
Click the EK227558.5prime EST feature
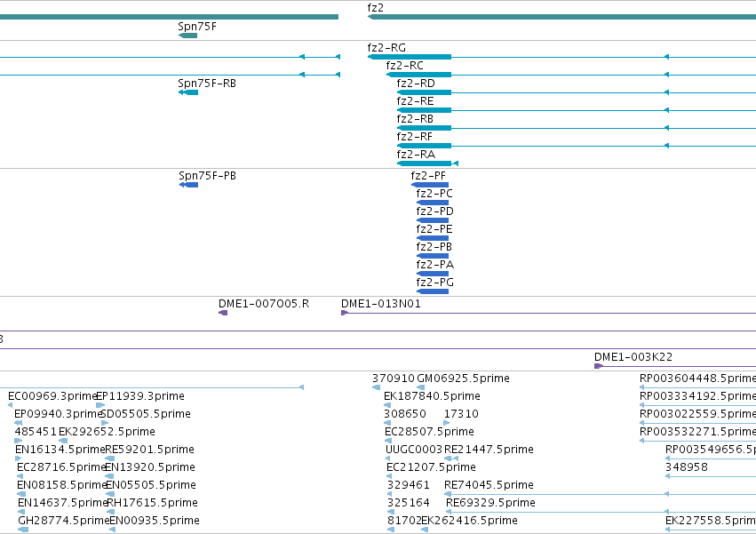[711, 530]
